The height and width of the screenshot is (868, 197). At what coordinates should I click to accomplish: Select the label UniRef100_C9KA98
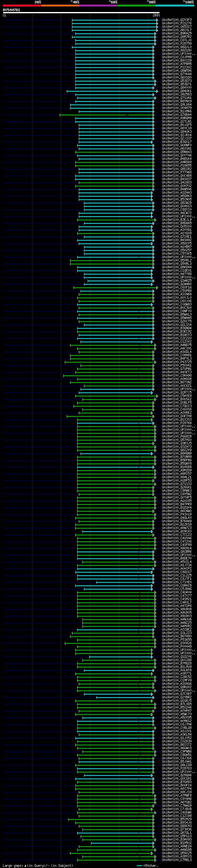pos(177,375)
